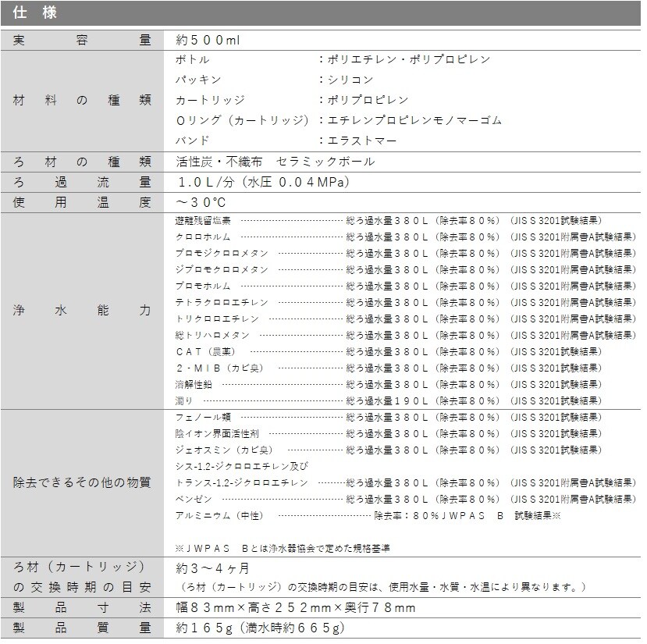Viewport: 647px width, 644px height.
Task: Click 2-MIB (カビ臭) substance name
Action: tap(220, 368)
